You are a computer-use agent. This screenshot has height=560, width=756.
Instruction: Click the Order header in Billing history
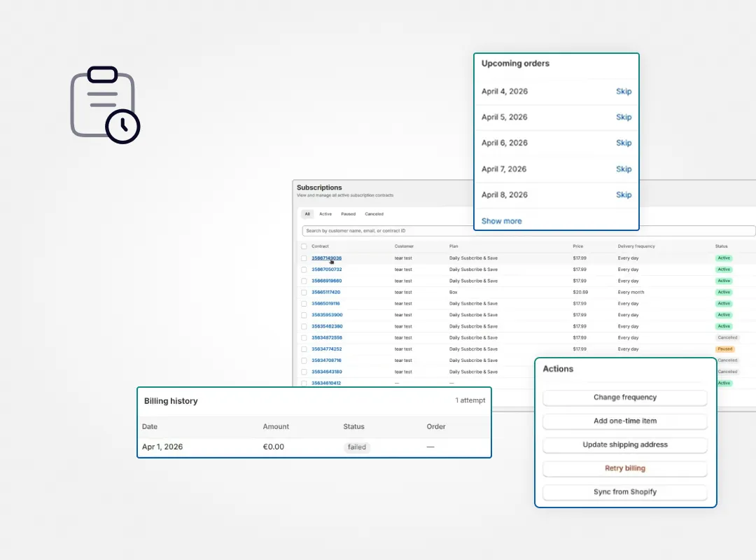click(x=436, y=427)
